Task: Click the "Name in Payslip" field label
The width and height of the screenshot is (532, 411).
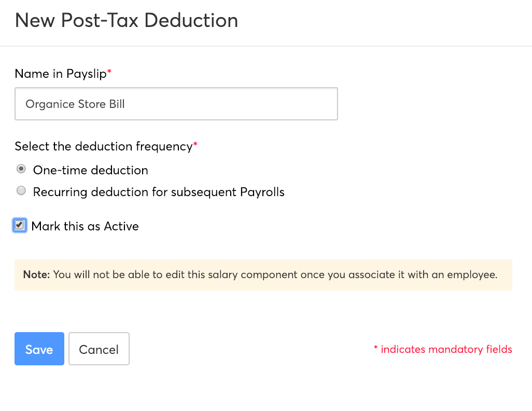Action: [60, 74]
